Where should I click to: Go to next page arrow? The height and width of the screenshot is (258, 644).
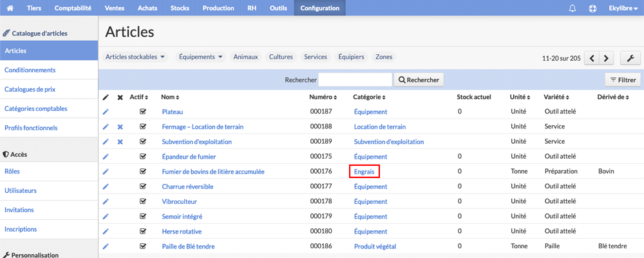tap(606, 58)
